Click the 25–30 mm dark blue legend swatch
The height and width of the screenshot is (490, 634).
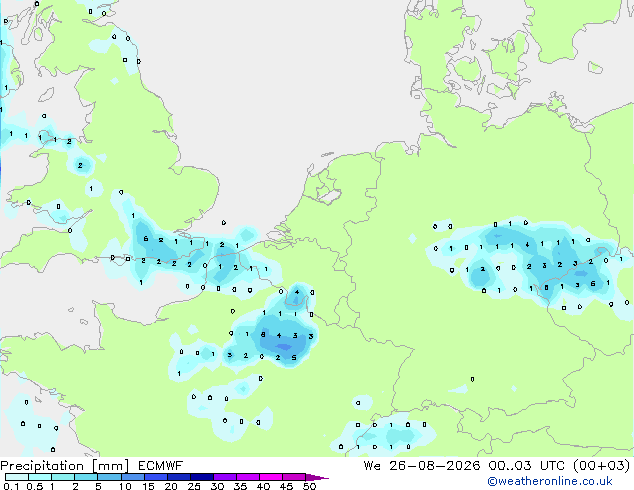pos(201,477)
